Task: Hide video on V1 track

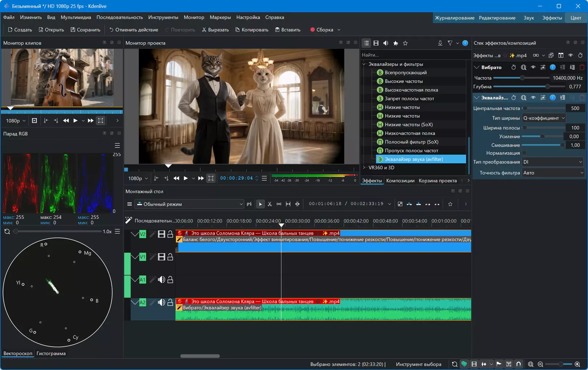Action: click(x=162, y=257)
